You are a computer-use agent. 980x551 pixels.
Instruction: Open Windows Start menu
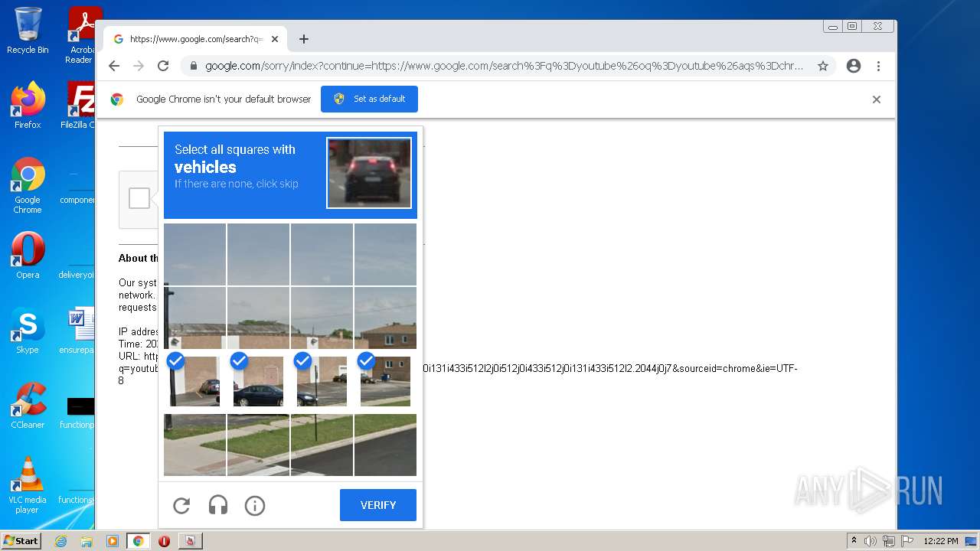pos(21,541)
